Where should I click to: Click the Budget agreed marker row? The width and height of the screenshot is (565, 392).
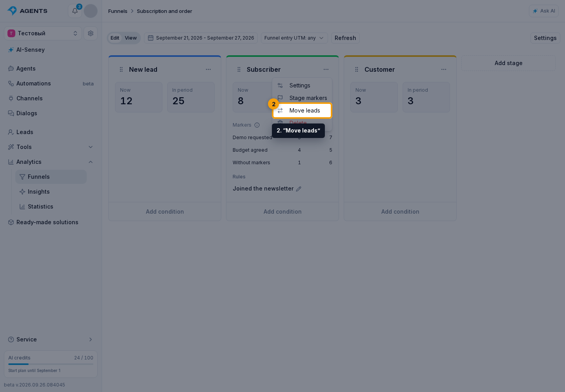point(282,150)
